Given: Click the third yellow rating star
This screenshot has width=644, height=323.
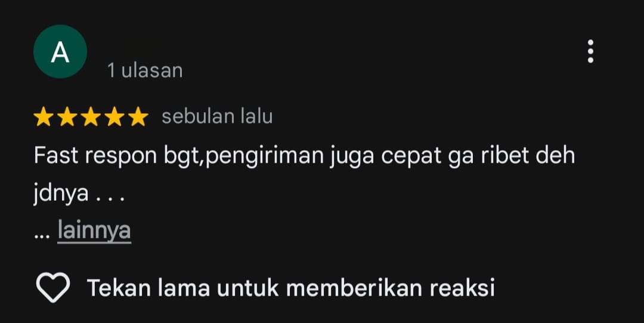Looking at the screenshot, I should tap(91, 117).
